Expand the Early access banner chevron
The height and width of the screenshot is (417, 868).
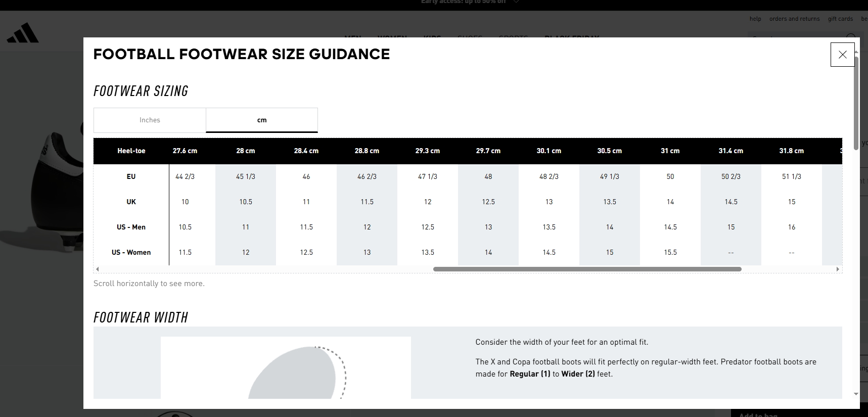coord(516,2)
